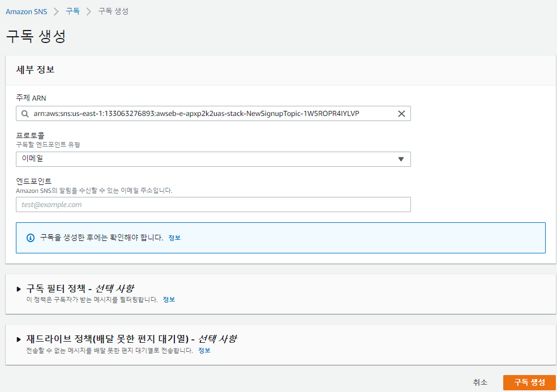This screenshot has height=392, width=557.
Task: Open 정보 link under 재드라이브 정책
Action: (x=204, y=351)
